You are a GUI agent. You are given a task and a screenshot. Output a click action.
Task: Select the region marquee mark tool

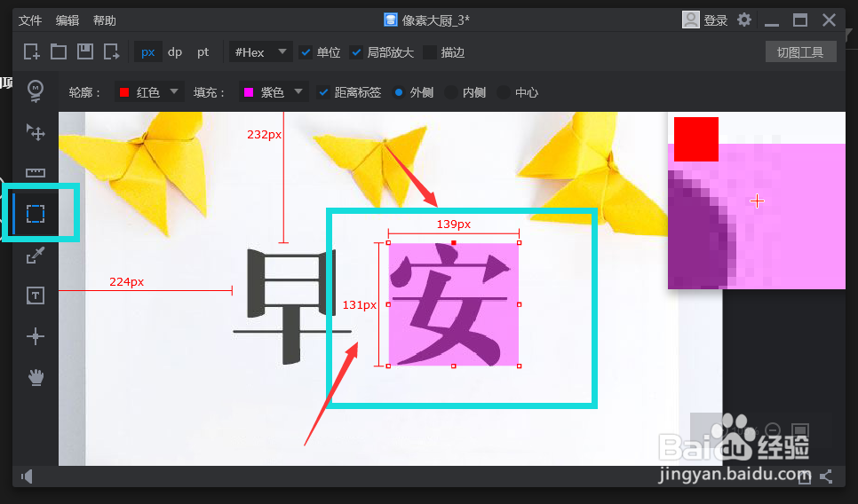click(x=36, y=214)
